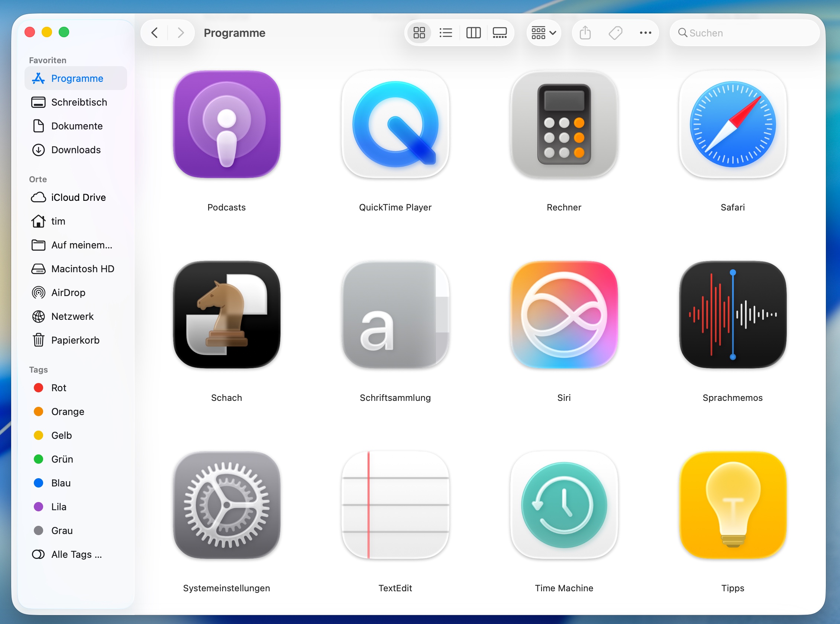Click the 'QuickTime Player' label text
The width and height of the screenshot is (840, 624).
(395, 208)
